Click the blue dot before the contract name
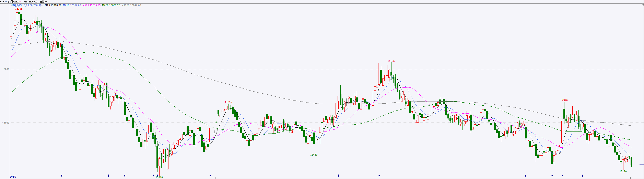The width and height of the screenshot is (644, 179). [x=6, y=2]
